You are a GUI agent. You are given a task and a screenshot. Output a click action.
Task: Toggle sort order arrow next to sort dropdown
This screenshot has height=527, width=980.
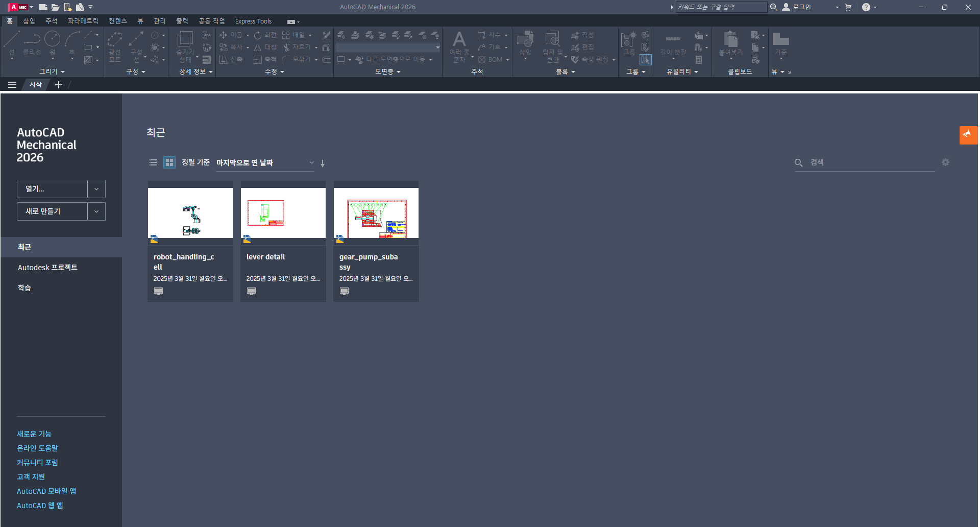coord(323,163)
